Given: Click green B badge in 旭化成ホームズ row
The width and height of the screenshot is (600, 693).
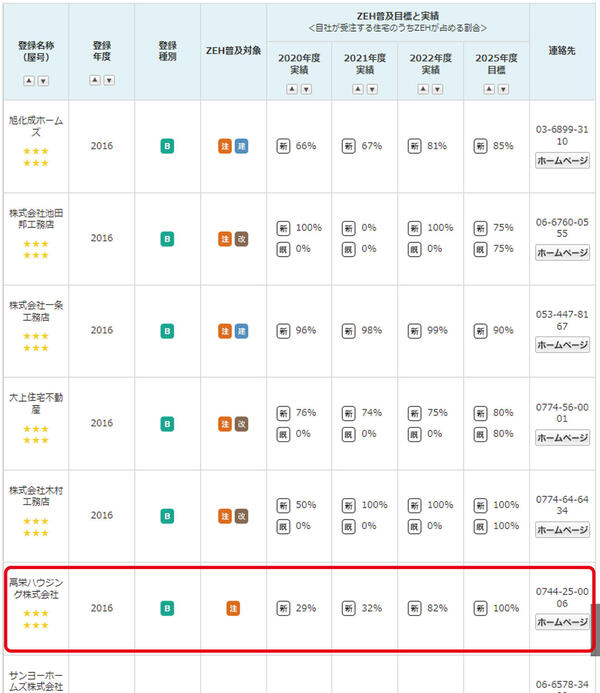Looking at the screenshot, I should (x=167, y=146).
